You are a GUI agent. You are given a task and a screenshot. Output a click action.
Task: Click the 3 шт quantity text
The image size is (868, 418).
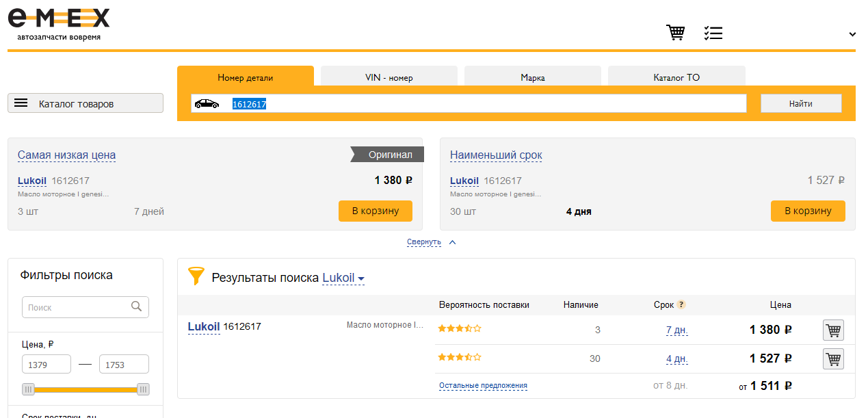28,211
